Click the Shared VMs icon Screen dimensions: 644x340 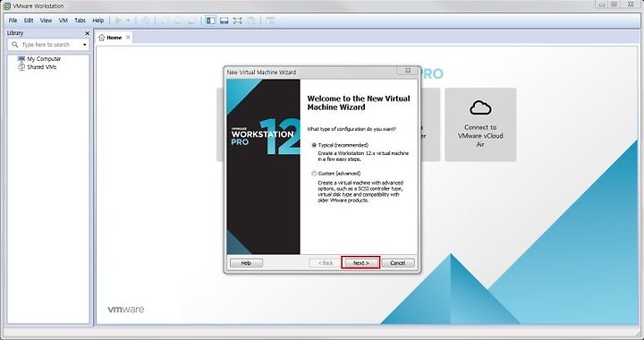21,67
